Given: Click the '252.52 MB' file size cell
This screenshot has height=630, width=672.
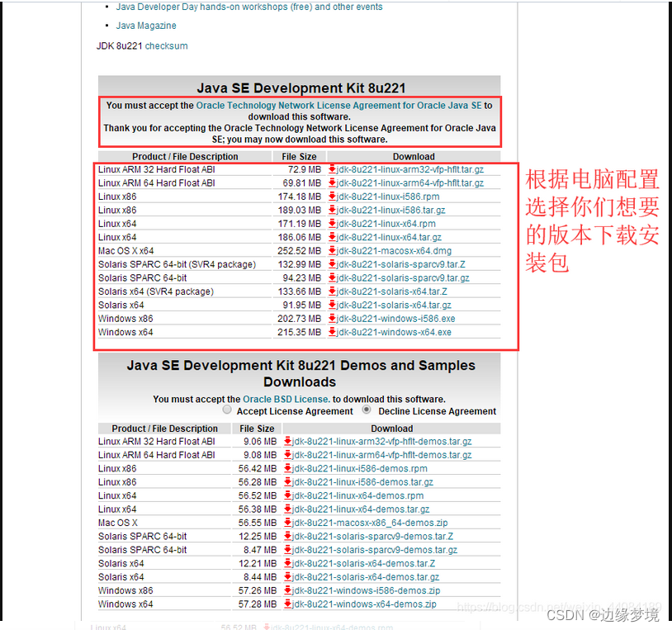Looking at the screenshot, I should [x=299, y=251].
